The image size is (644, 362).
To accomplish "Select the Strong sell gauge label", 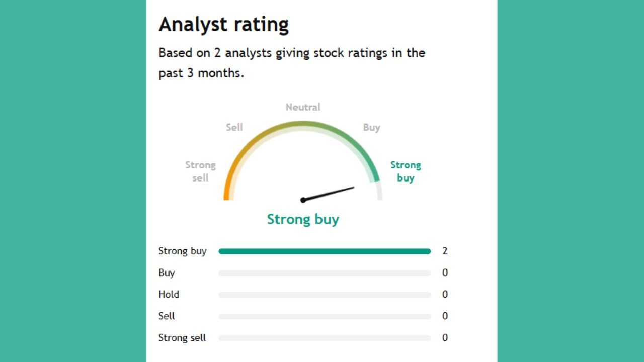I will pos(200,171).
